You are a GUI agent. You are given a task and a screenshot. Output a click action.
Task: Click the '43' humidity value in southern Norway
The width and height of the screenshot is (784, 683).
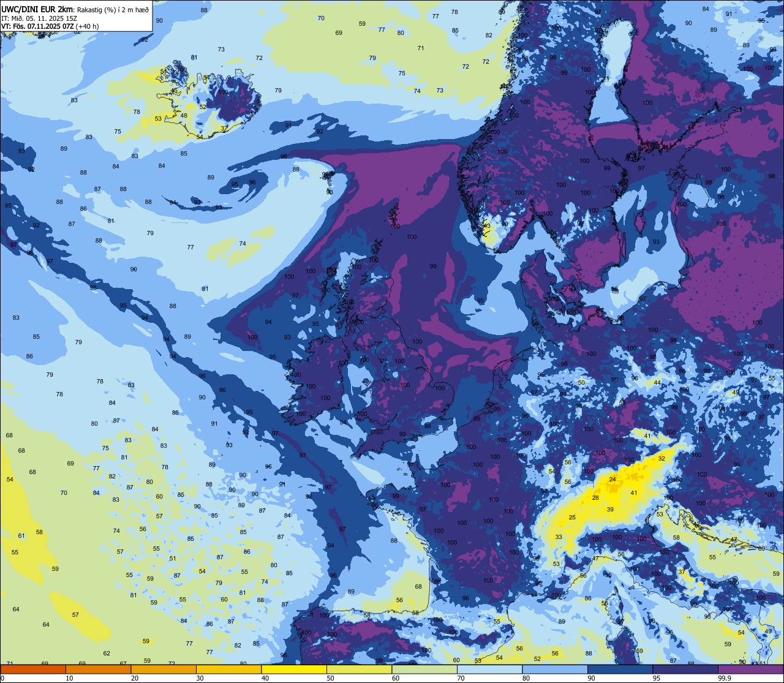(487, 226)
